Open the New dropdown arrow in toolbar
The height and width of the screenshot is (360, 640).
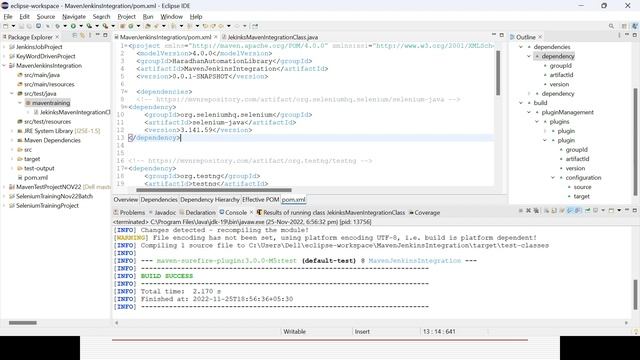coord(13,26)
